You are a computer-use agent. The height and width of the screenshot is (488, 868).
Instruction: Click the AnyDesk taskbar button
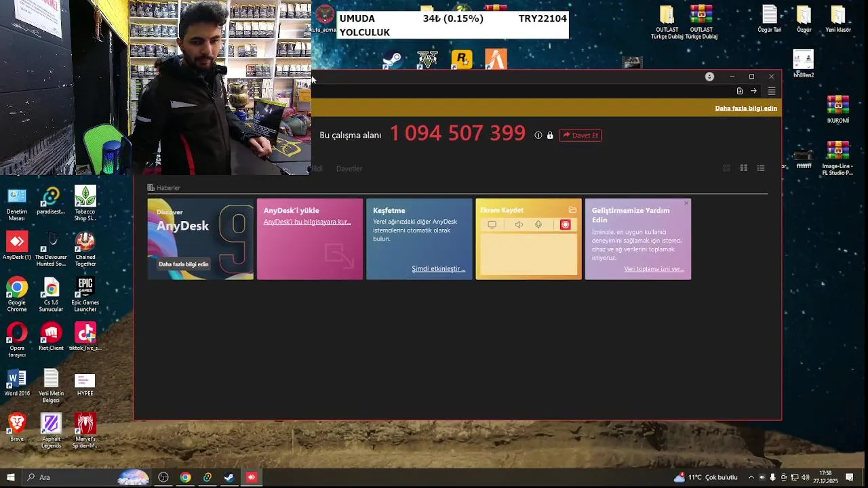(x=252, y=477)
